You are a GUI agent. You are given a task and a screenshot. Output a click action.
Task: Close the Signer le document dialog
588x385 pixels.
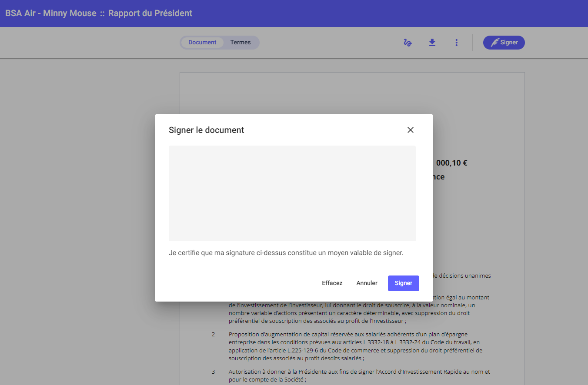410,130
